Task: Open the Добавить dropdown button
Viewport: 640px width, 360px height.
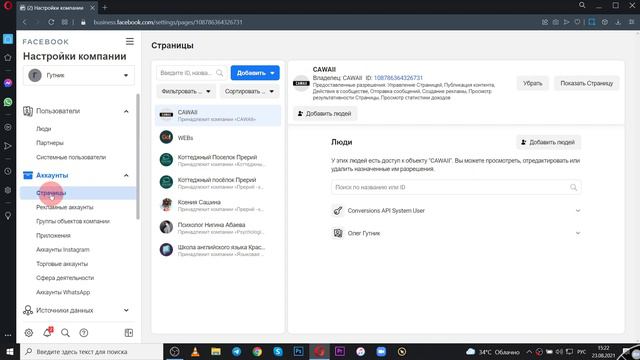Action: click(255, 73)
